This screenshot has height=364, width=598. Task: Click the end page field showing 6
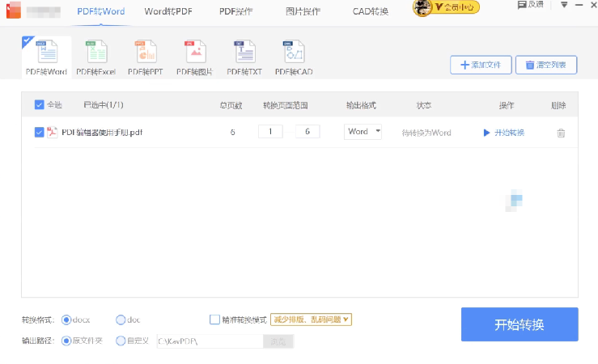coord(307,132)
